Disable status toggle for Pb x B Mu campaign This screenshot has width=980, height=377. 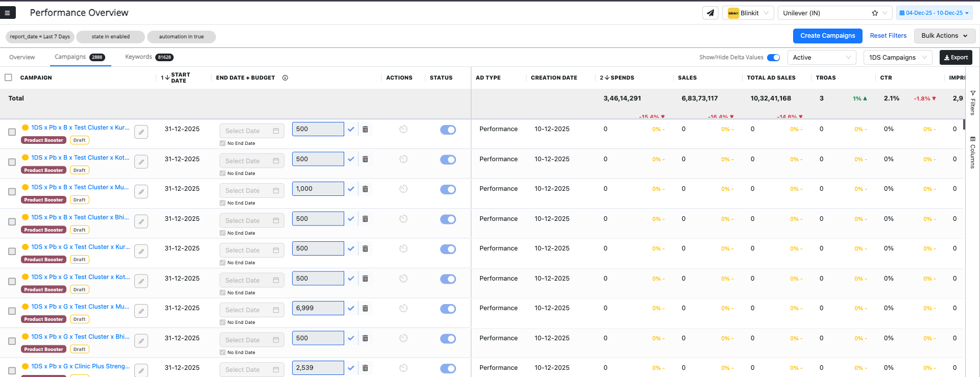tap(448, 189)
